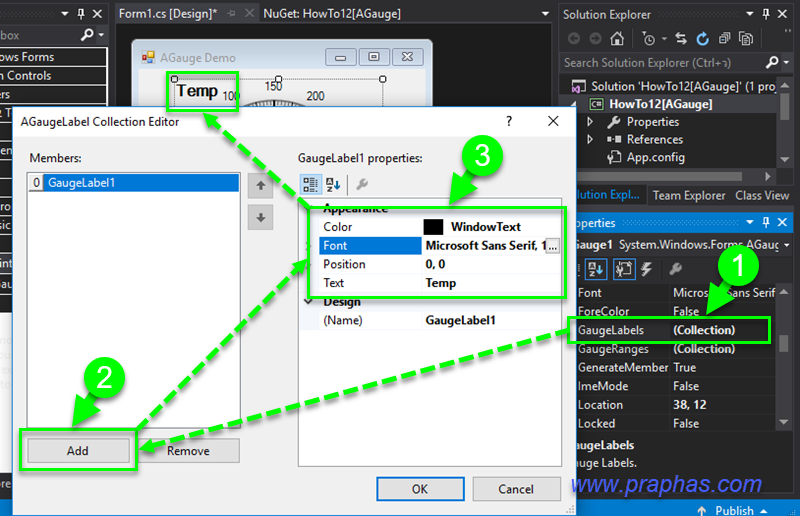Open Property Pages wrench in Properties panel

(x=676, y=269)
